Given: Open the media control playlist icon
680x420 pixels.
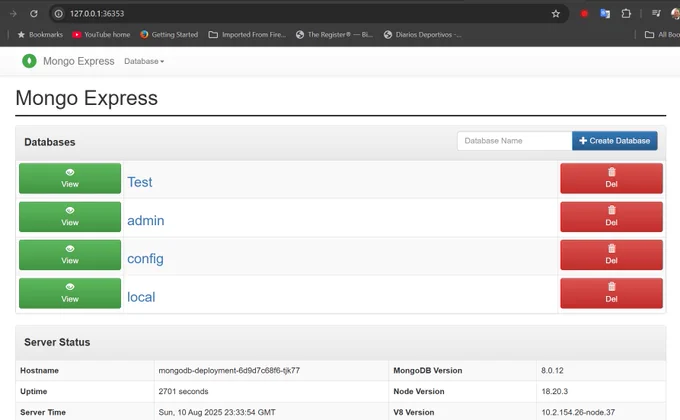Looking at the screenshot, I should (x=656, y=13).
